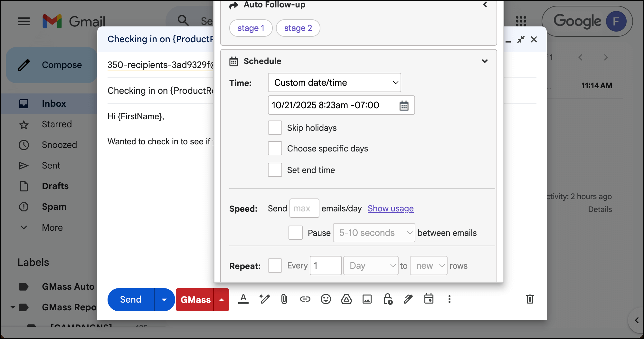The width and height of the screenshot is (644, 339).
Task: Insert a signature with the pen icon
Action: point(408,299)
